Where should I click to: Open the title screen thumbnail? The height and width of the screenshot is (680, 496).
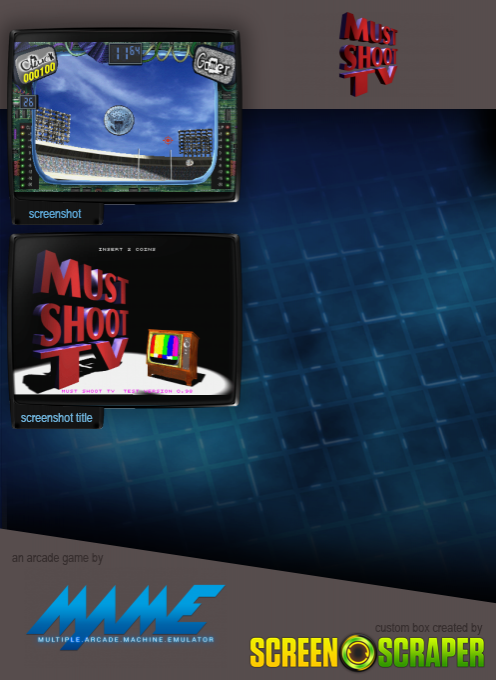(124, 320)
